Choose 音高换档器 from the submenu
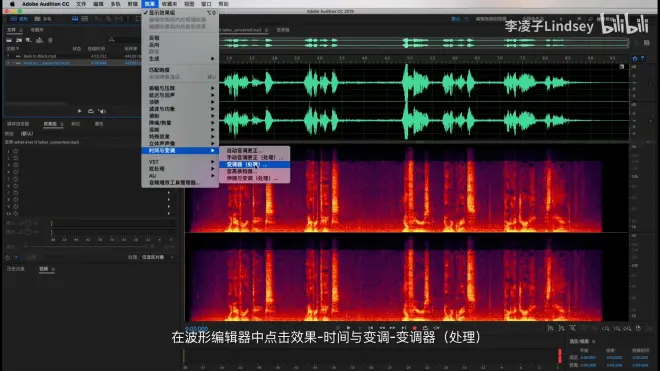This screenshot has height=371, width=660. coord(255,171)
